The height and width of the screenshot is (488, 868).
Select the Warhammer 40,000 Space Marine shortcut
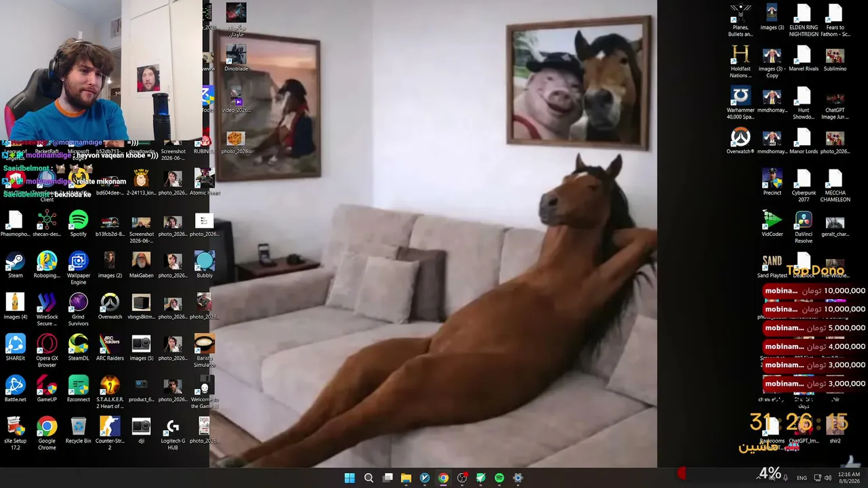pos(741,104)
